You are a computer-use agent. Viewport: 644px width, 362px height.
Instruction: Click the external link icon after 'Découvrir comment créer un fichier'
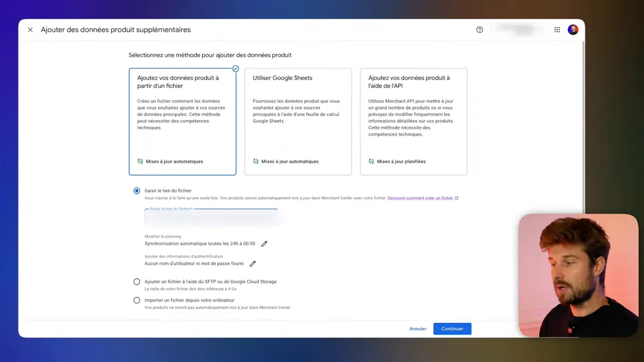(456, 198)
